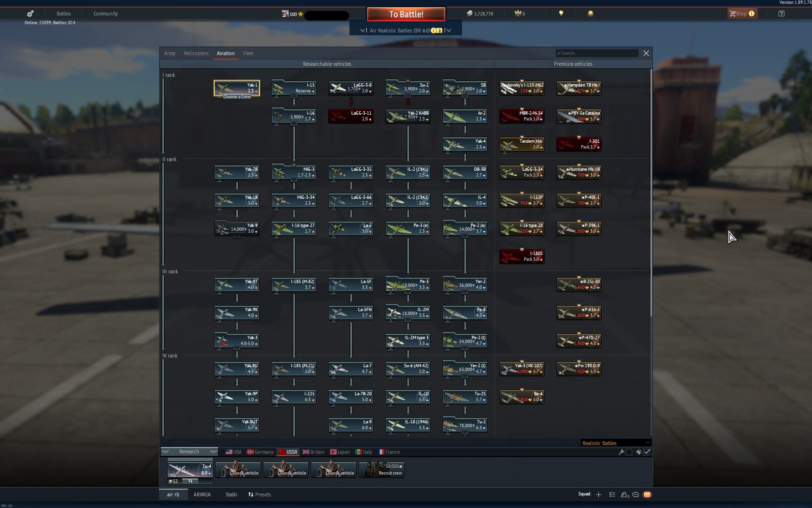Screen dimensions: 812x508
Task: Select the Yak-9T aircraft card
Action: 237,284
